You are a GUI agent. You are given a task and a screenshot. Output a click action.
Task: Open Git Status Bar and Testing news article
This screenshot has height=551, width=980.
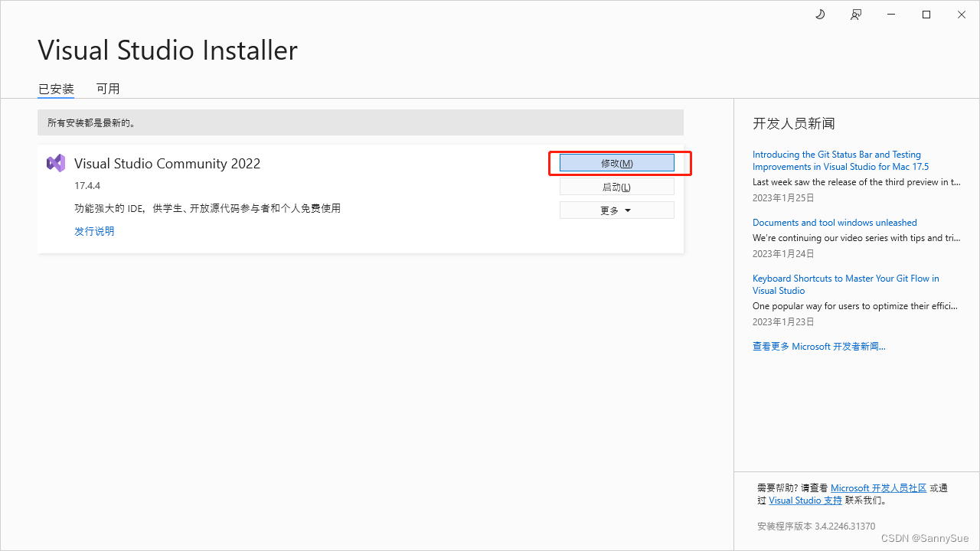coord(841,161)
